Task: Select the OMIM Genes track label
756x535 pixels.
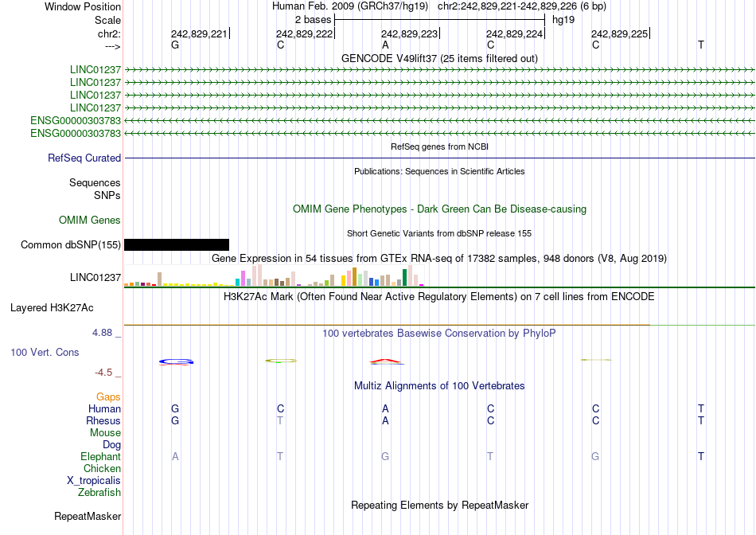Action: point(90,220)
